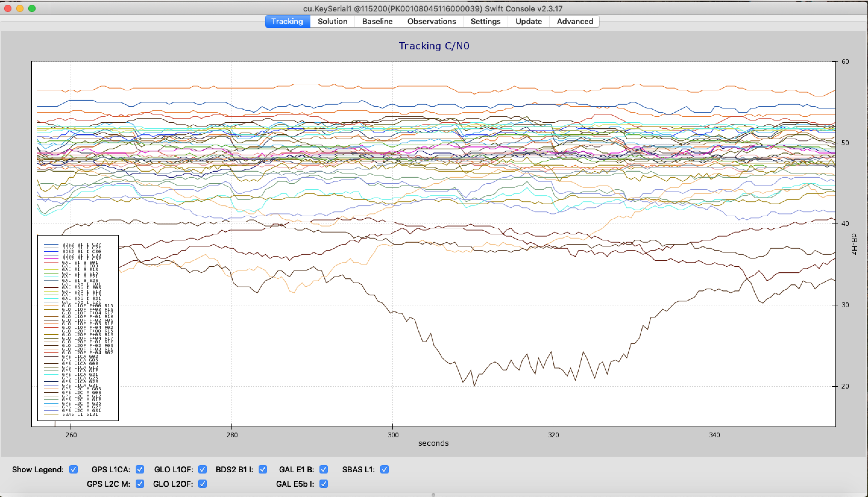The width and height of the screenshot is (868, 497).
Task: Toggle GAL E1 B checkbox
Action: (324, 469)
